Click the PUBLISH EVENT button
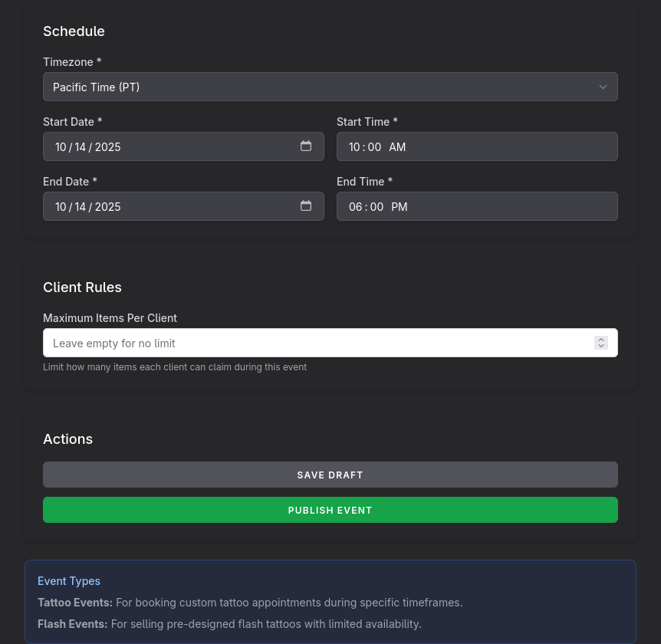Screen dimensions: 661x644 (x=330, y=510)
